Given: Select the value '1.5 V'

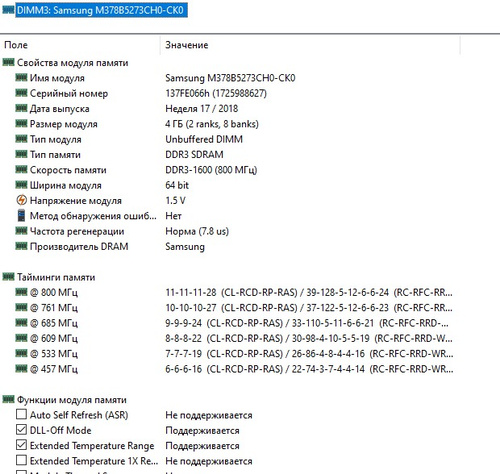Looking at the screenshot, I should [x=176, y=201].
